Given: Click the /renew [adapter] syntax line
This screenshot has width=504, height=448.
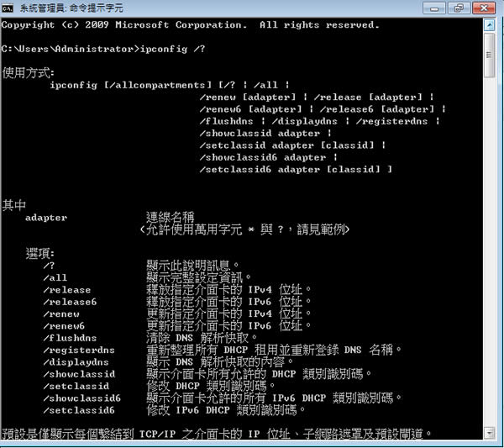Looking at the screenshot, I should pyautogui.click(x=317, y=98).
